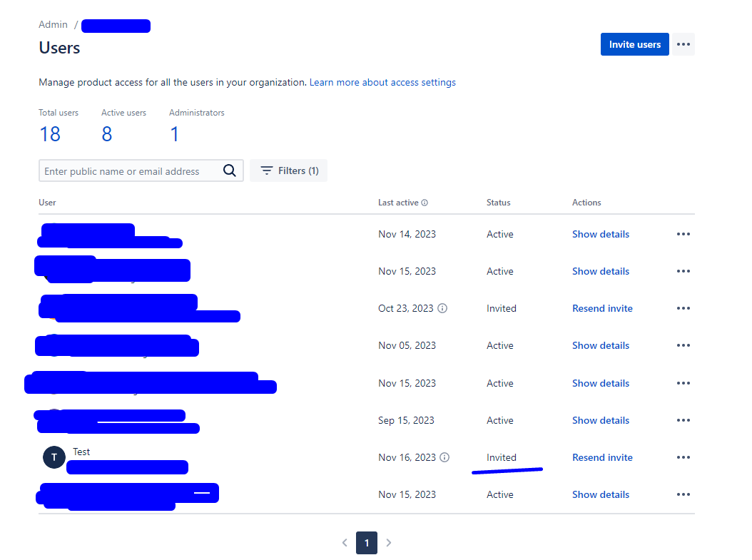Click the Test user name

(x=81, y=452)
